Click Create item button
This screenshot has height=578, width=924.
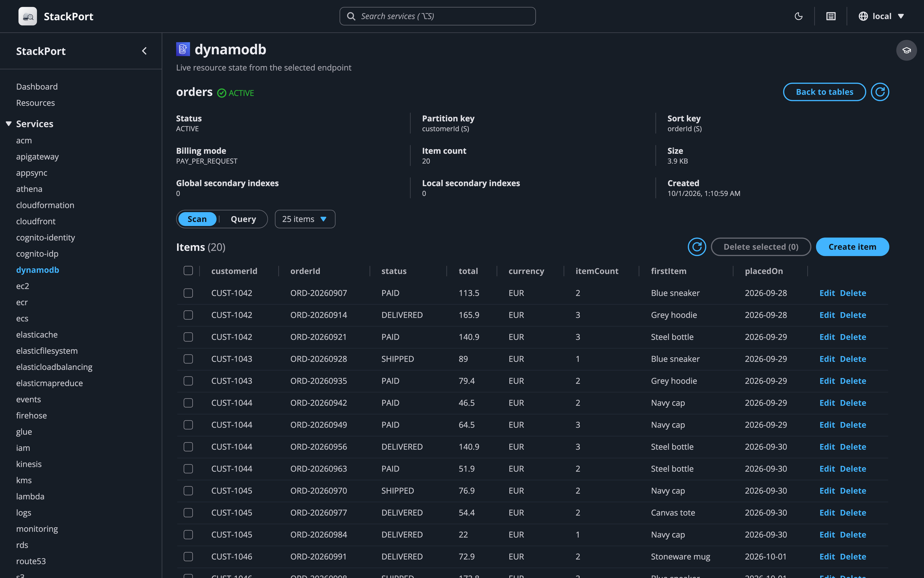(x=852, y=247)
